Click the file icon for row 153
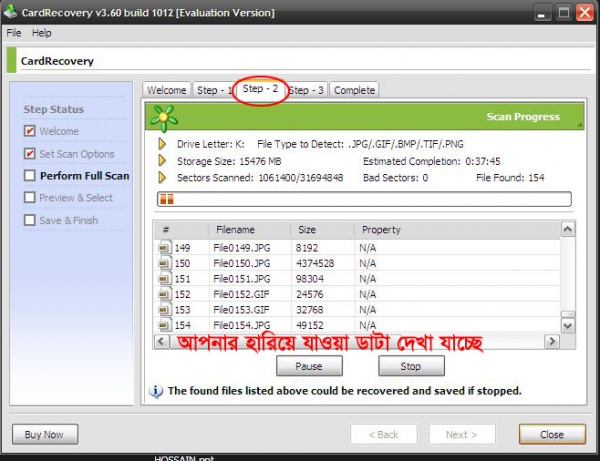Screen dimensions: 600x461 (x=165, y=310)
